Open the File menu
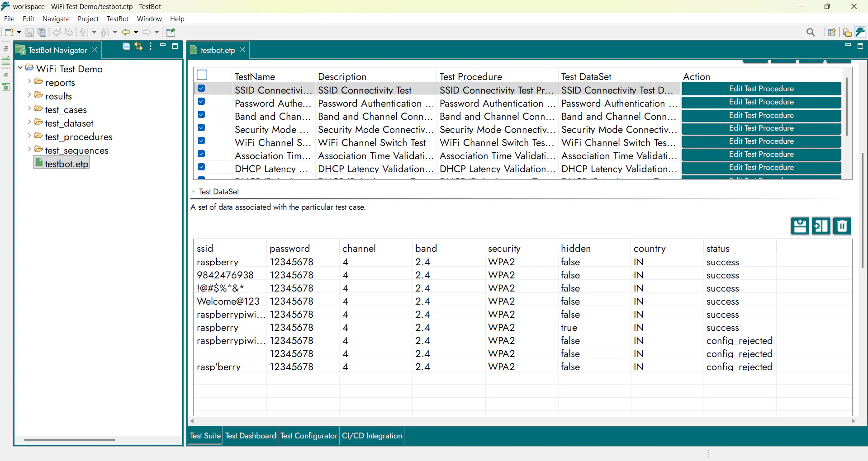868x461 pixels. (x=9, y=19)
